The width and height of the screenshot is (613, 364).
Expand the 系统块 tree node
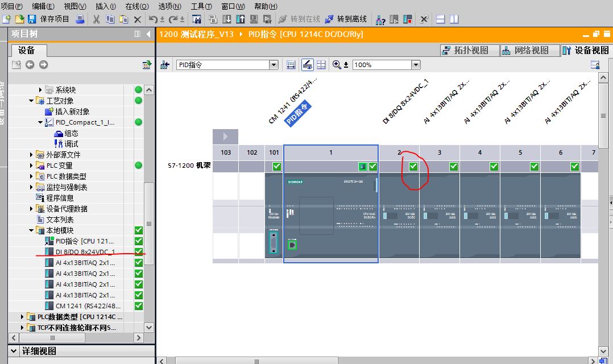40,90
